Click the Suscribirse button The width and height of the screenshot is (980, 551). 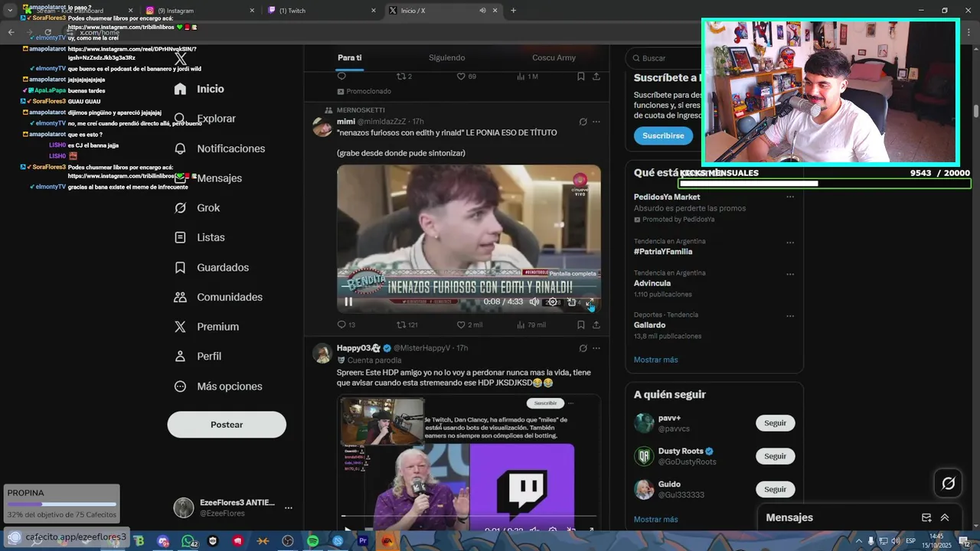tap(663, 135)
